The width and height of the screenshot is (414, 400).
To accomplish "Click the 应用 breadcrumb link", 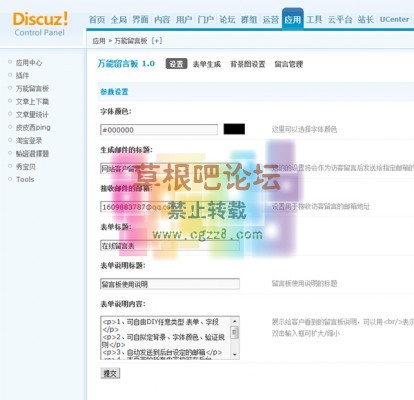I will click(99, 41).
